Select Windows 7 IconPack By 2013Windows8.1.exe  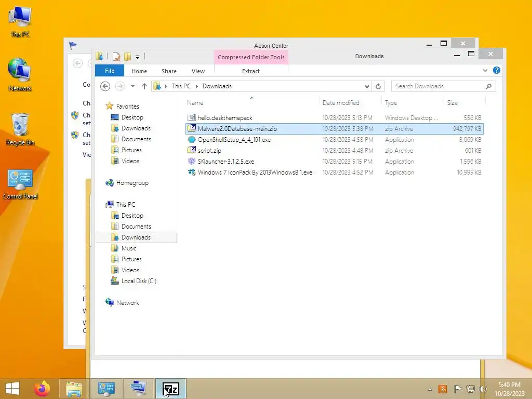pyautogui.click(x=335, y=172)
